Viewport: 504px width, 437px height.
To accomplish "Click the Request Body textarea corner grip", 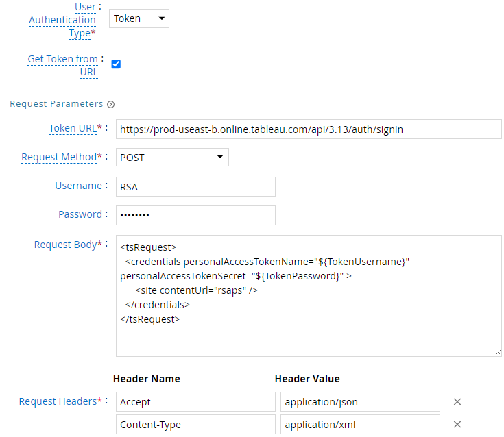I will tap(498, 353).
